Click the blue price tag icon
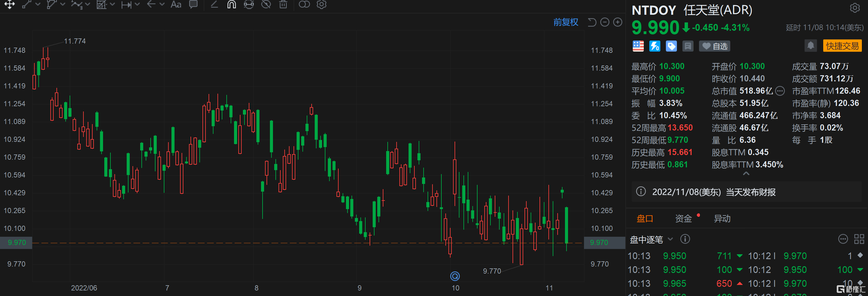 coord(671,46)
